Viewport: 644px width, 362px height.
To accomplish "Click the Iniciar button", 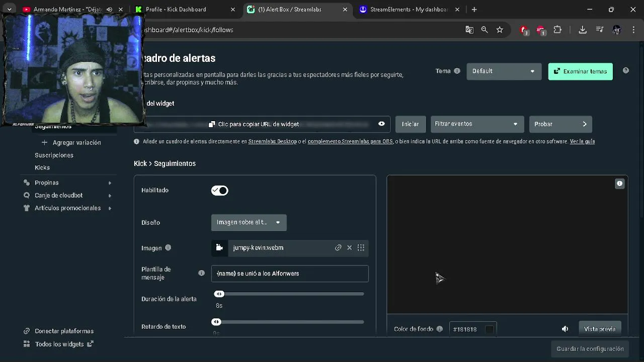I will 410,124.
